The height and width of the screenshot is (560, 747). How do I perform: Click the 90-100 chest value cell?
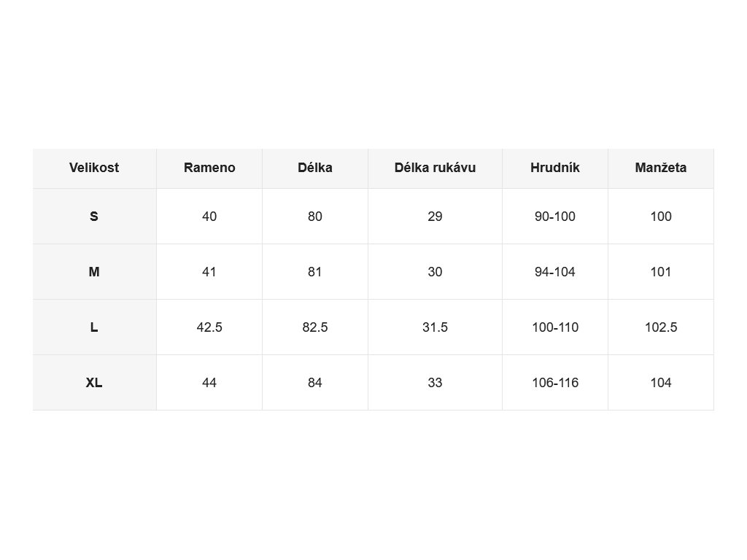555,216
